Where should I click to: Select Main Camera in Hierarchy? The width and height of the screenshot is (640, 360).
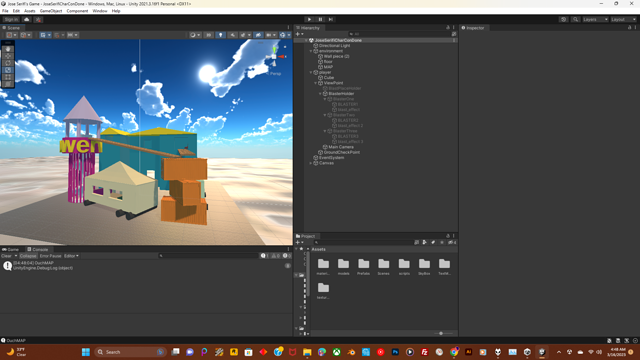click(341, 147)
